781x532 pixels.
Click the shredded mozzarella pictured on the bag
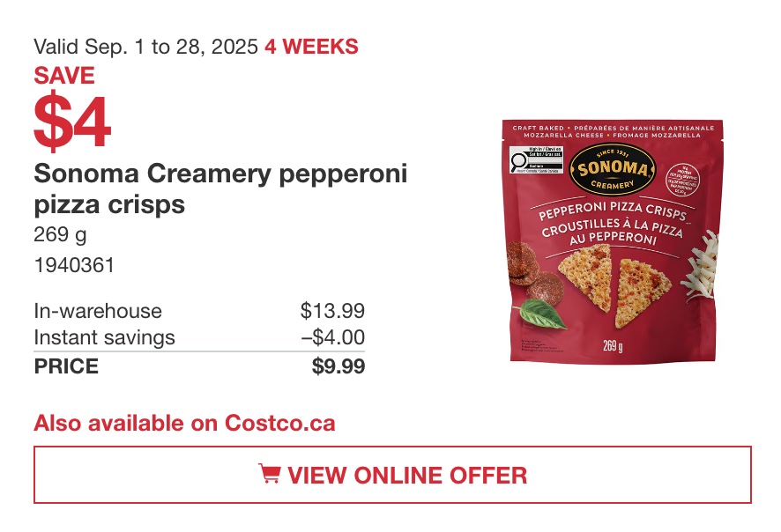point(702,267)
